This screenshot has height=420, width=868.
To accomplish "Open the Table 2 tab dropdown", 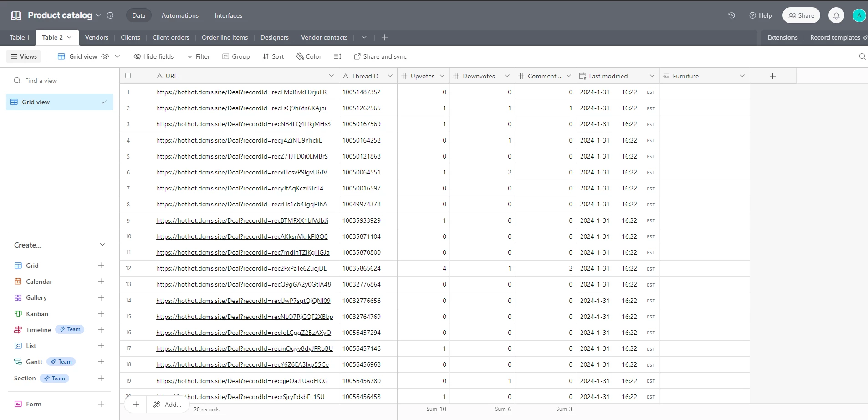I will tap(69, 37).
